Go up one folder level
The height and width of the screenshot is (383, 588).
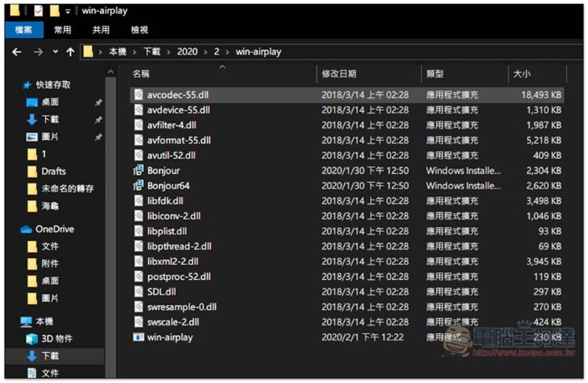click(x=70, y=52)
